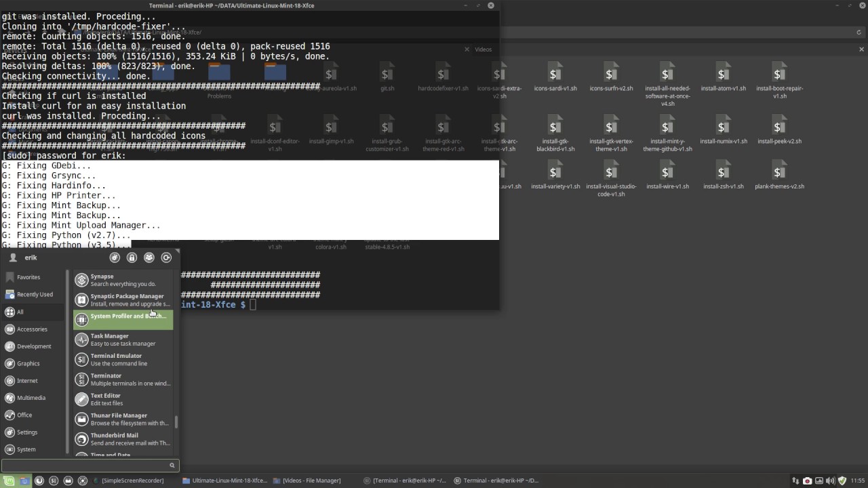Select install-all-needed-software-at-once-v4.sh file
This screenshot has height=488, width=868.
pos(668,85)
